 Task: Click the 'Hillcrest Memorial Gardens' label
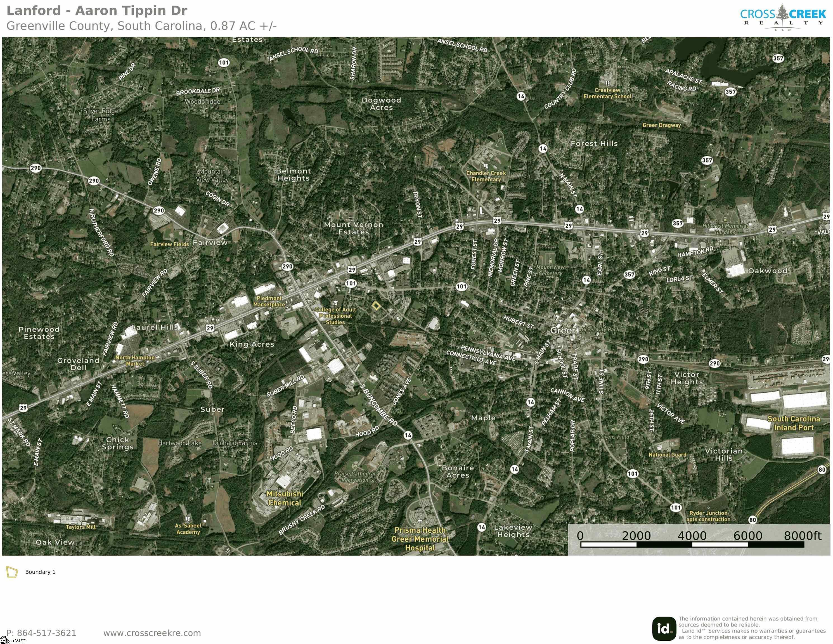click(x=725, y=229)
